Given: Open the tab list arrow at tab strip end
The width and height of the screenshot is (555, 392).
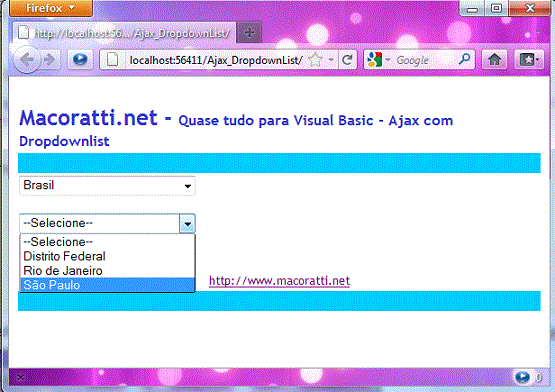Looking at the screenshot, I should tap(538, 33).
